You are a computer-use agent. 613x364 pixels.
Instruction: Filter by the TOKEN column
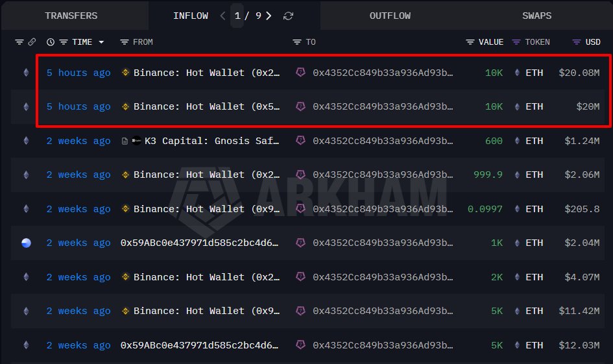pos(516,42)
